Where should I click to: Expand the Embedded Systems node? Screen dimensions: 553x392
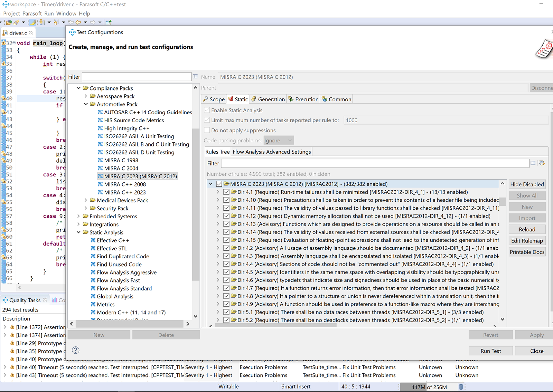click(78, 216)
